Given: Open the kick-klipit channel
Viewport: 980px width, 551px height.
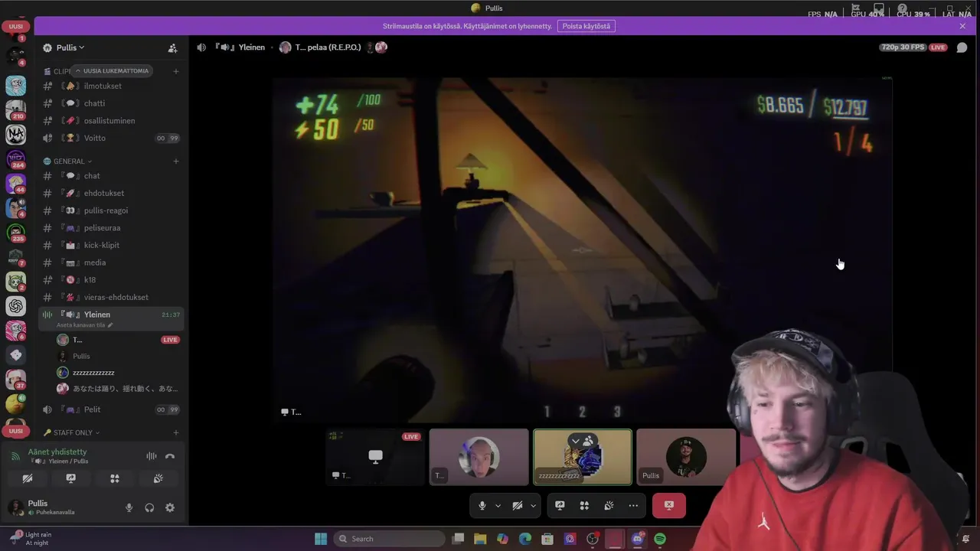Looking at the screenshot, I should tap(112, 246).
